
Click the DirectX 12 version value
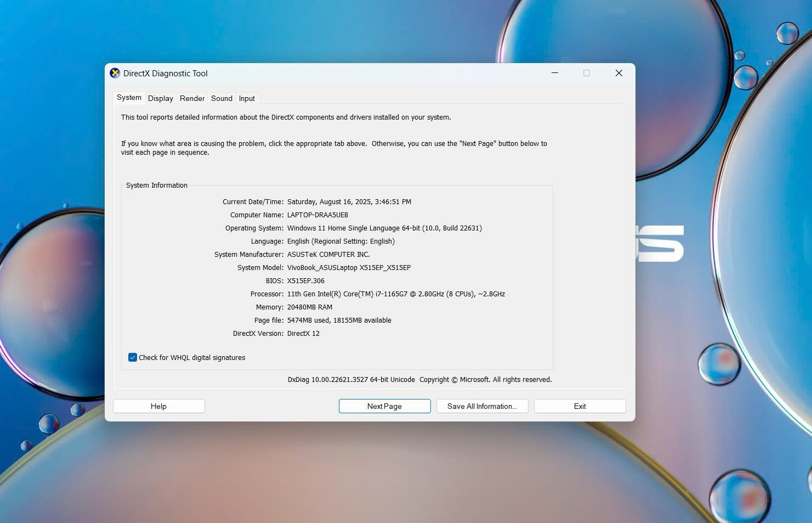pyautogui.click(x=303, y=334)
